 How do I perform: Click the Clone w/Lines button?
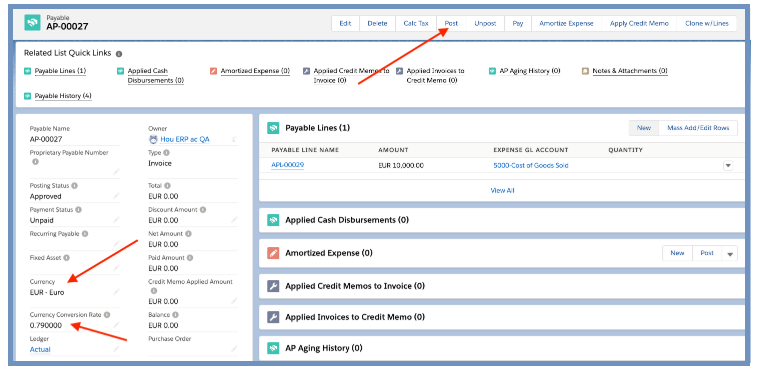coord(707,23)
